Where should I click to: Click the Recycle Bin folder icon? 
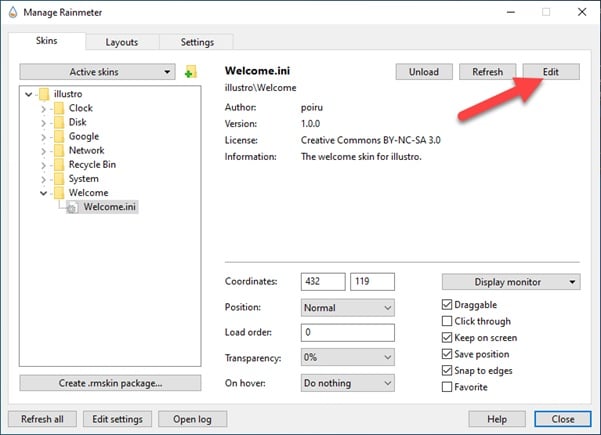point(59,164)
